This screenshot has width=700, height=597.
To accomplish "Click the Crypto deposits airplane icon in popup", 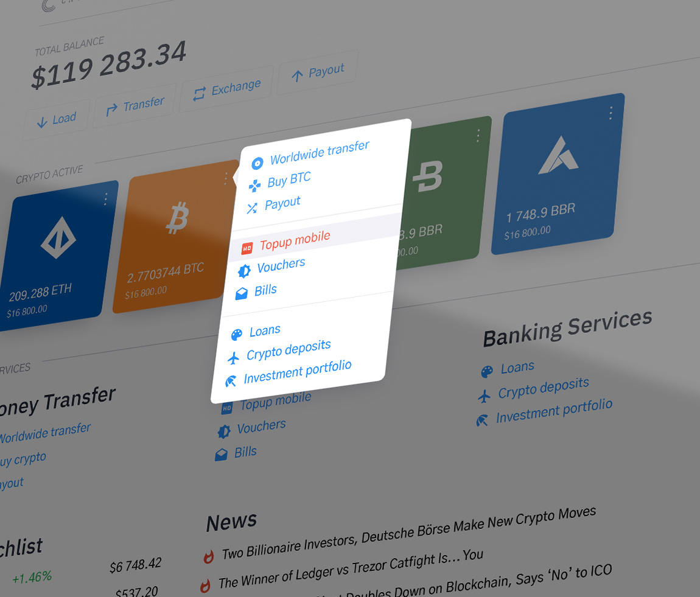I will point(234,357).
